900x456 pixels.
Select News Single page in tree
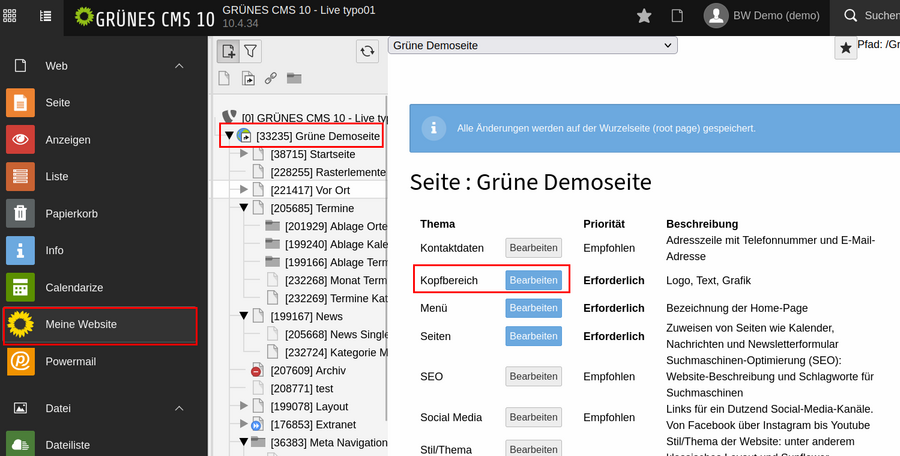(x=336, y=334)
